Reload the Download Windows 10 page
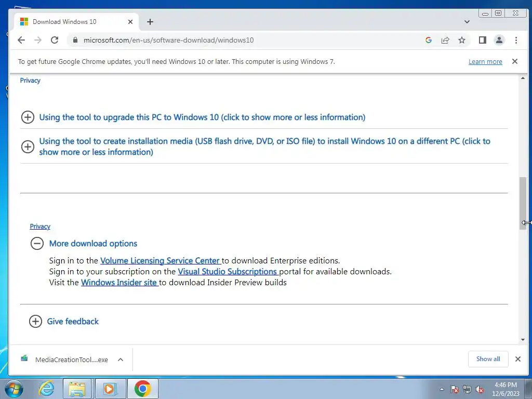This screenshot has width=532, height=399. [55, 40]
